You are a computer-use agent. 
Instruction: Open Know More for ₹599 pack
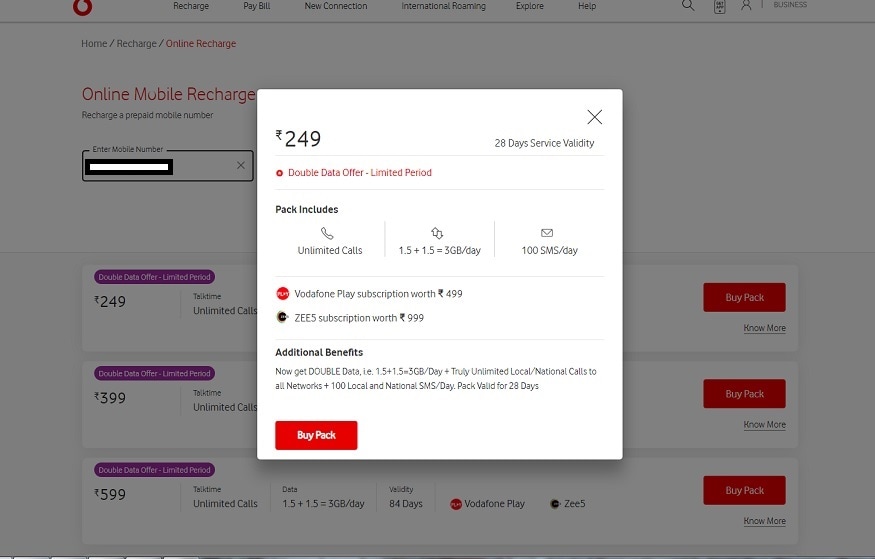click(x=765, y=521)
